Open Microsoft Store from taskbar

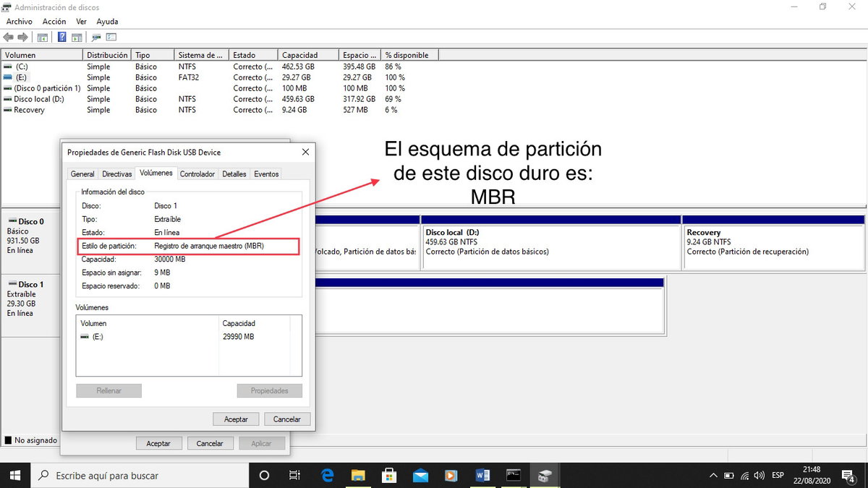tap(389, 475)
